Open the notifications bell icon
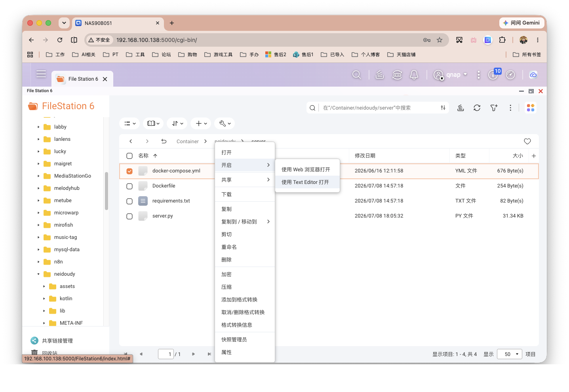Image resolution: width=569 pixels, height=392 pixels. 414,75
